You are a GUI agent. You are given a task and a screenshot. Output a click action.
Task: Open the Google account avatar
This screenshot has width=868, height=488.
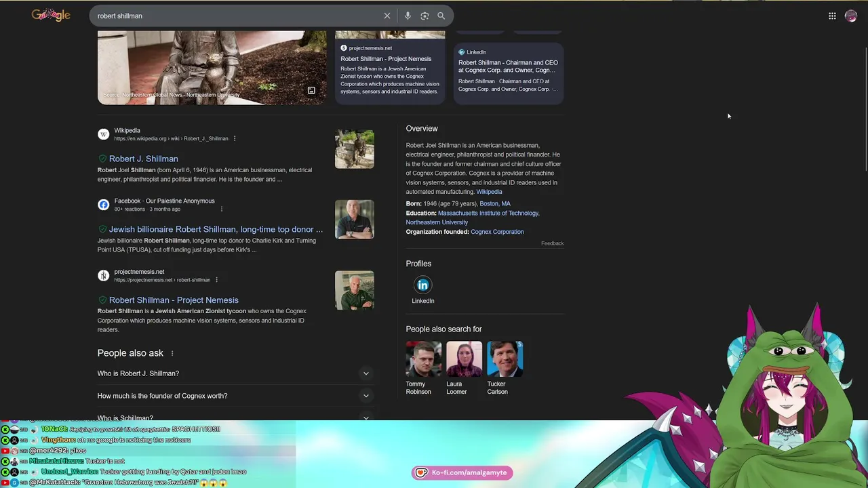(851, 16)
